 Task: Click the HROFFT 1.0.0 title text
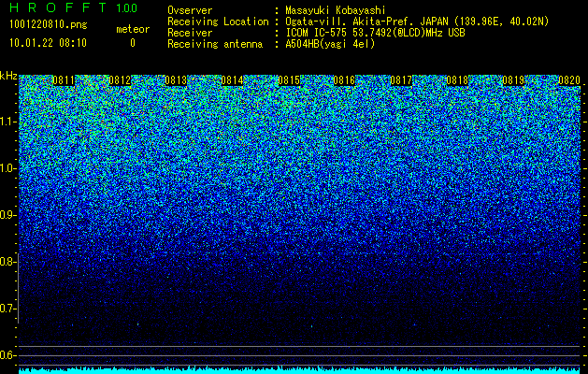point(73,7)
